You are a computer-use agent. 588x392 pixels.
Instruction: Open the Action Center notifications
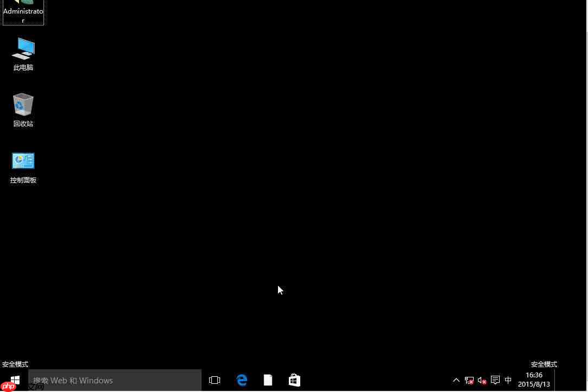tap(495, 380)
